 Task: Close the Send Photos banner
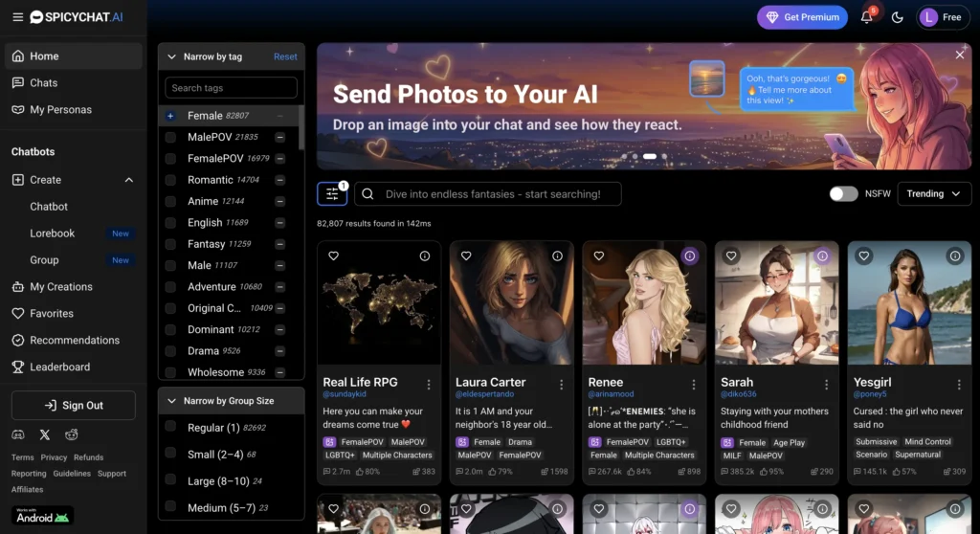point(960,56)
